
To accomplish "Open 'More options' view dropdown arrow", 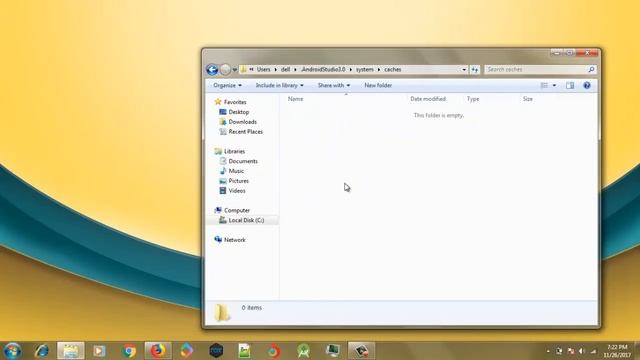I will [x=554, y=85].
